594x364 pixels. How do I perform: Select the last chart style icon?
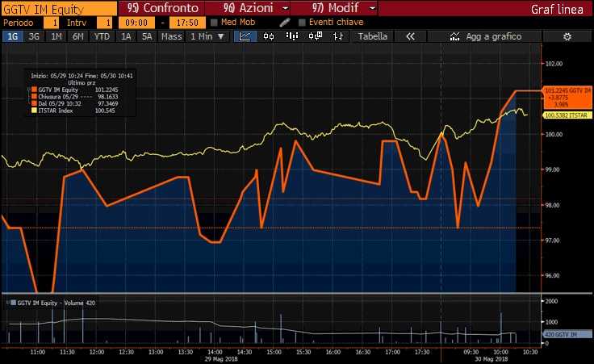coord(339,36)
